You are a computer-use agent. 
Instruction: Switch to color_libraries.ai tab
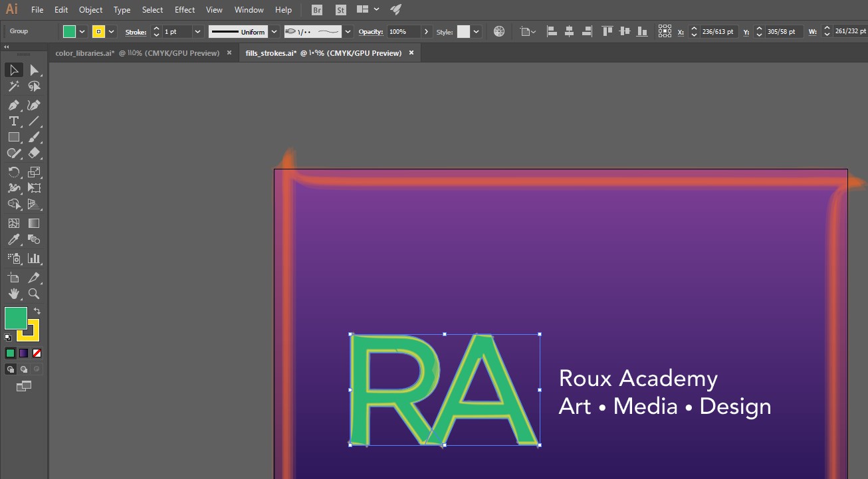138,53
